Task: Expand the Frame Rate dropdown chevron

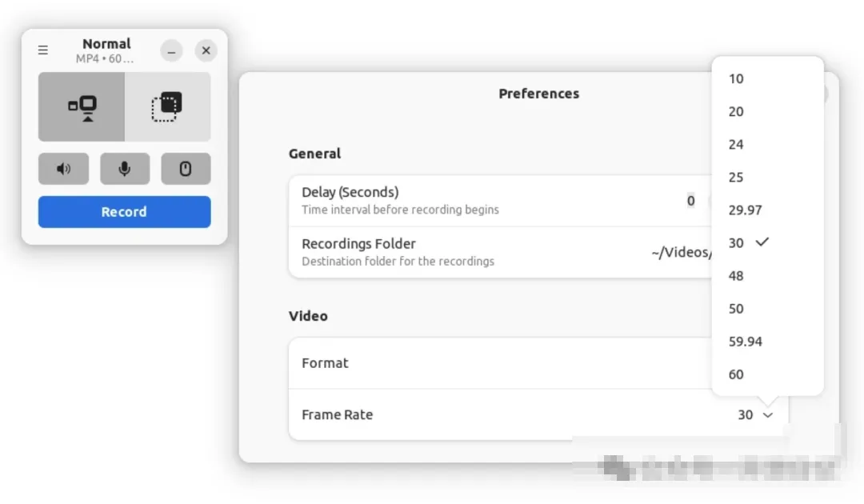Action: pos(768,415)
